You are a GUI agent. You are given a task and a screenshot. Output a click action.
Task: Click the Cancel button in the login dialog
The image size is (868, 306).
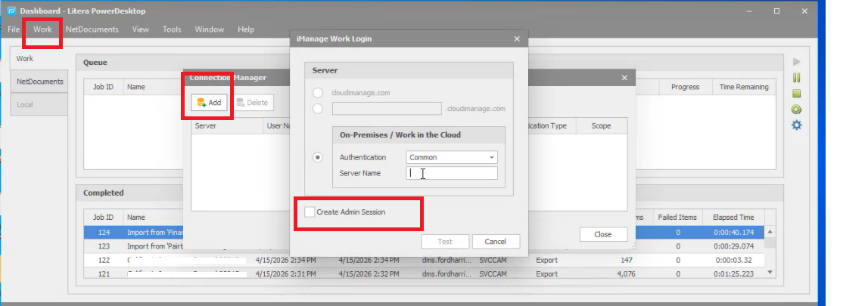pyautogui.click(x=496, y=241)
